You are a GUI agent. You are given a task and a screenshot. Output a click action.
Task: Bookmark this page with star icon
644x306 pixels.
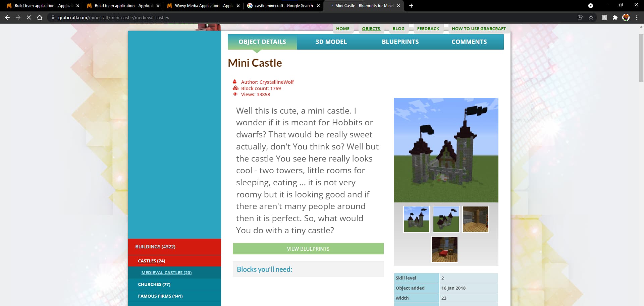point(591,17)
